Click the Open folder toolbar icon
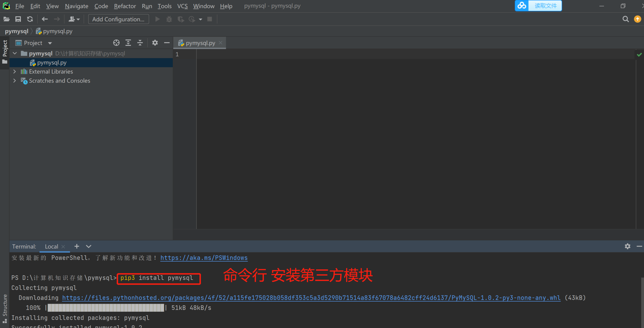The width and height of the screenshot is (644, 328). (x=6, y=19)
